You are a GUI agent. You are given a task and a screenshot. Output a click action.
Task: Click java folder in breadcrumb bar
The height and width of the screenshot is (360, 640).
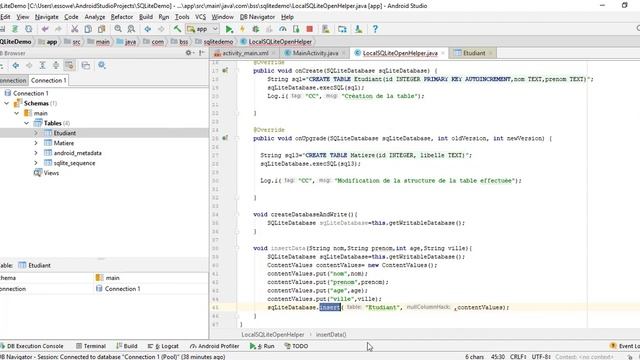coord(126,42)
